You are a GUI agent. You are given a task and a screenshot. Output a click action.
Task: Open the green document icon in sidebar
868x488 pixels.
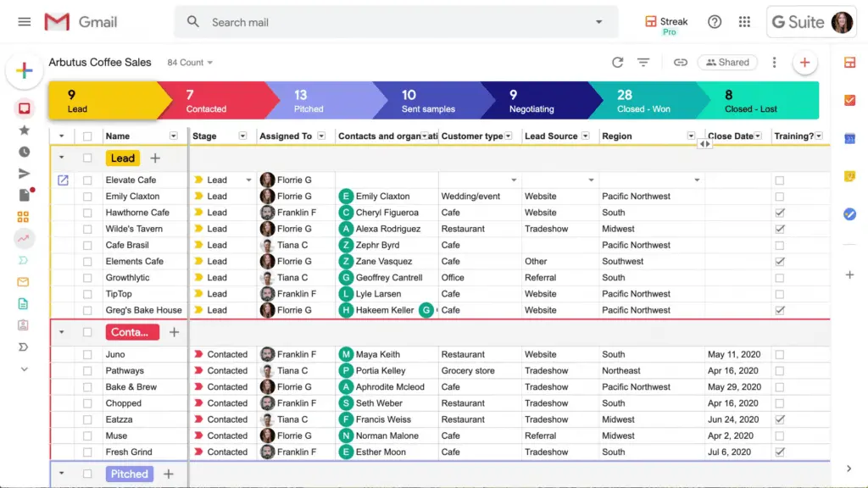click(x=23, y=304)
